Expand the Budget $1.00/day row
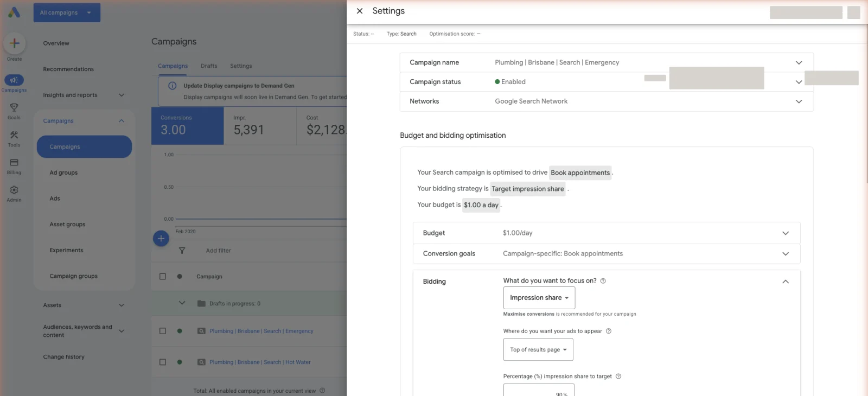The height and width of the screenshot is (396, 868). 786,233
